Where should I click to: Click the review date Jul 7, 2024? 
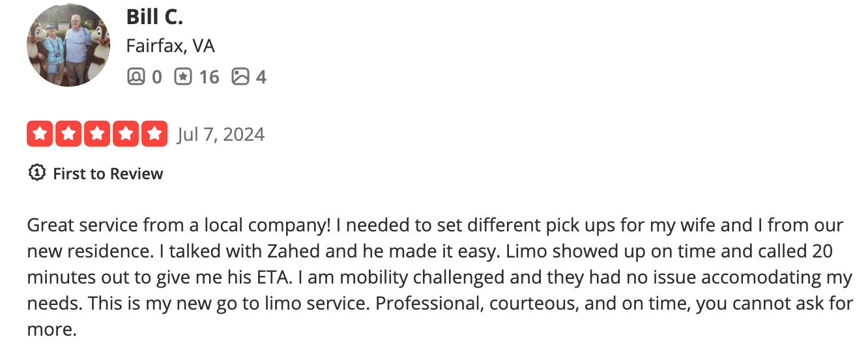[221, 134]
